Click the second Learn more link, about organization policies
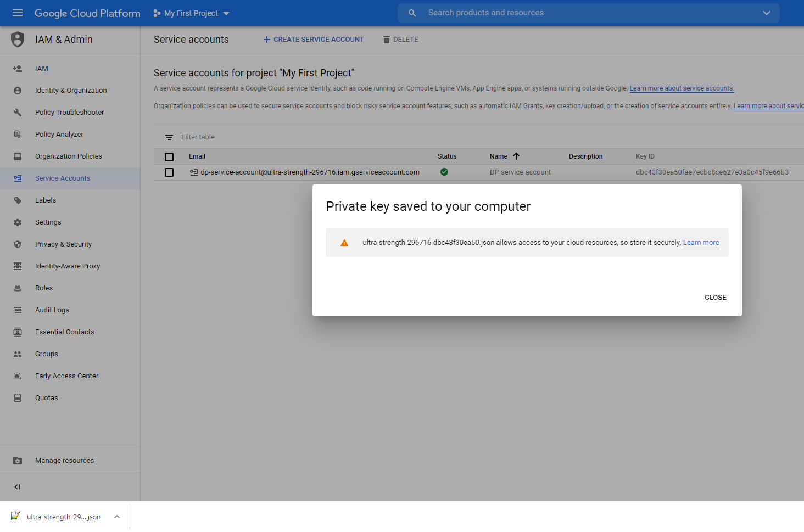The image size is (804, 532). (x=769, y=106)
